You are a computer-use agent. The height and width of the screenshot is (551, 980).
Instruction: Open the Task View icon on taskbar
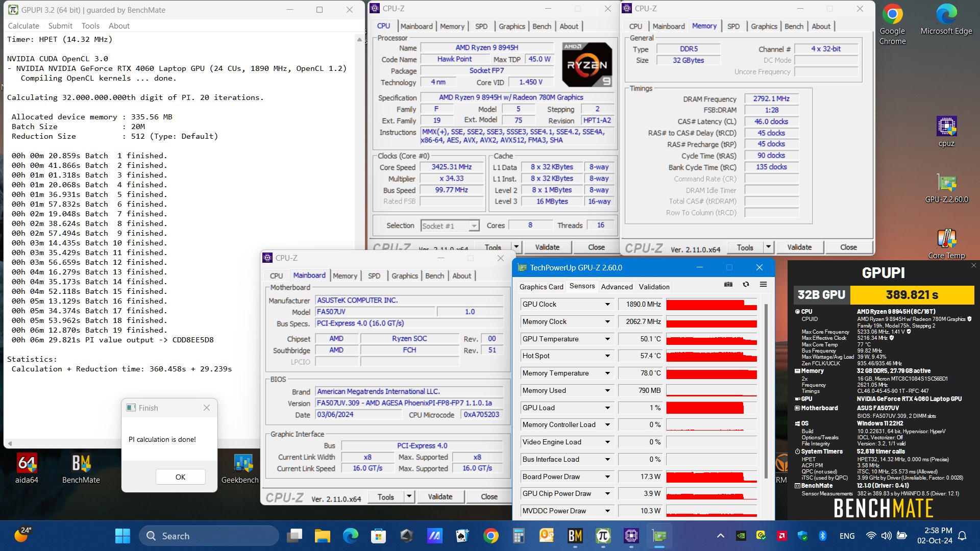coord(295,536)
